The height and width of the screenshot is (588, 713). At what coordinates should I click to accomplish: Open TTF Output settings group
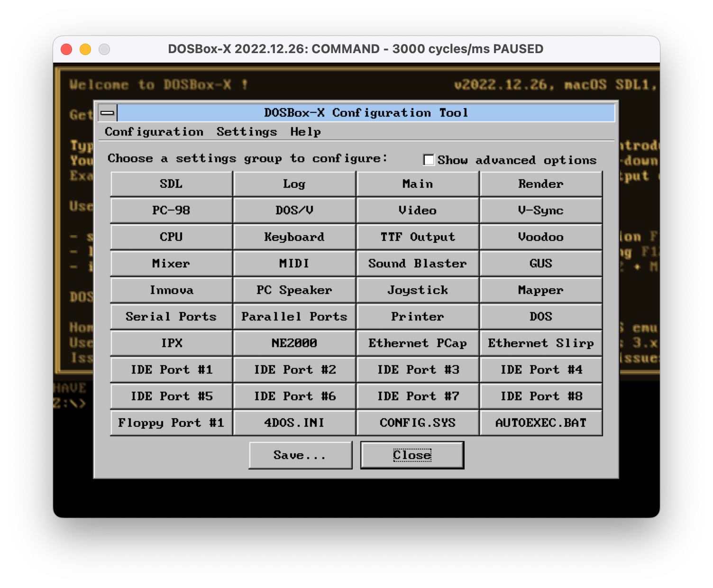click(418, 237)
